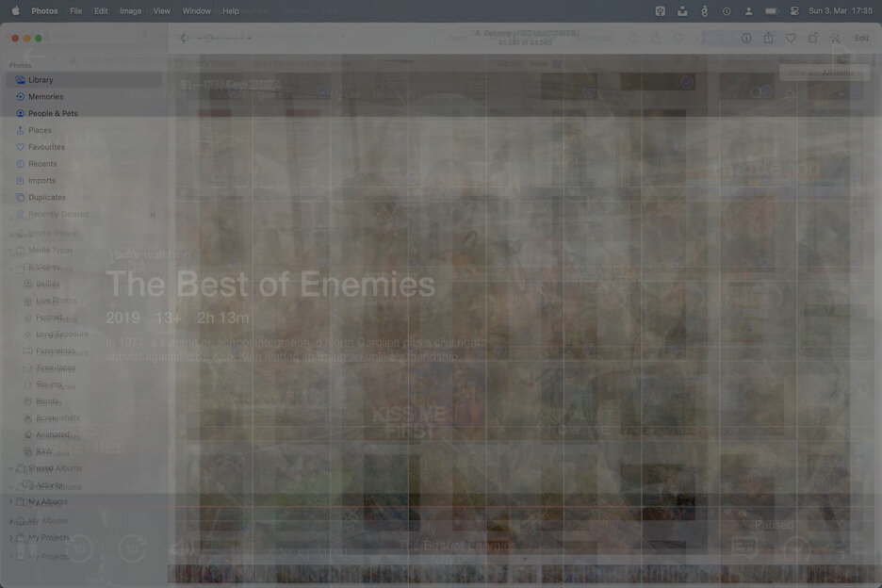This screenshot has height=588, width=882.
Task: Click the 2019 release year text
Action: pyautogui.click(x=122, y=318)
